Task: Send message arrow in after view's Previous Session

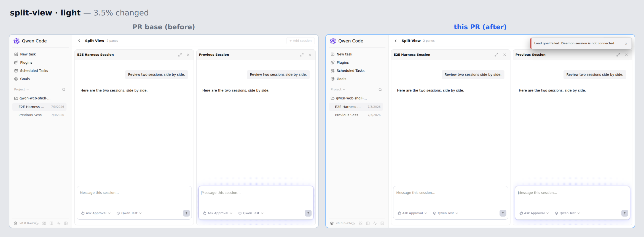Action: 625,213
